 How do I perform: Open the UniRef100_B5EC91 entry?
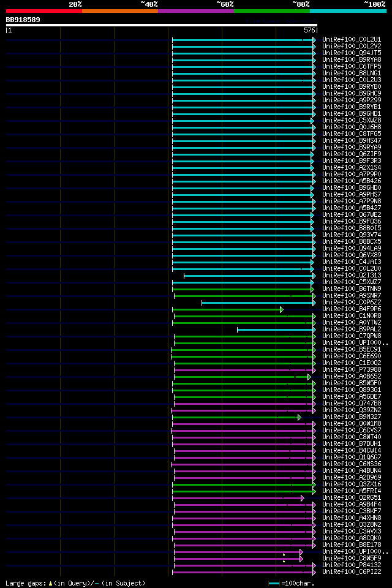click(x=352, y=350)
